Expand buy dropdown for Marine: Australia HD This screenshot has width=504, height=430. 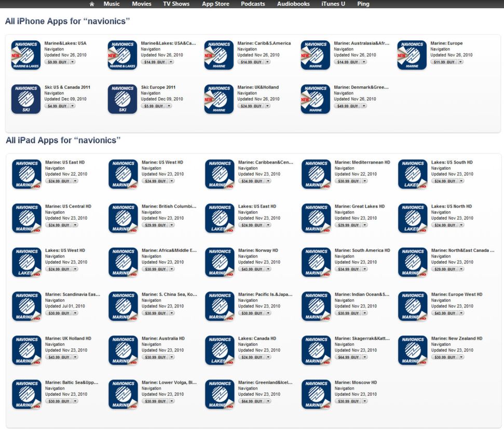pyautogui.click(x=172, y=357)
